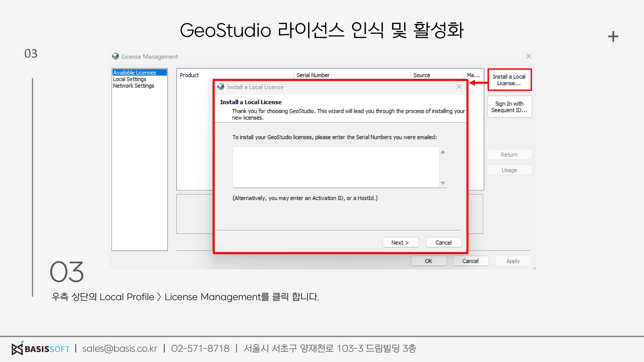Click OK in License Management
The width and height of the screenshot is (644, 362).
click(429, 261)
